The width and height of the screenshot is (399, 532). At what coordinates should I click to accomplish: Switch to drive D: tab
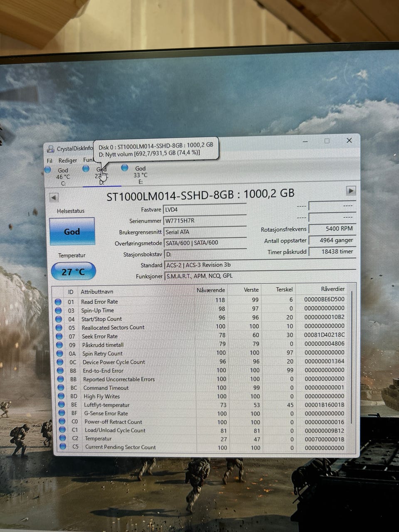click(101, 175)
